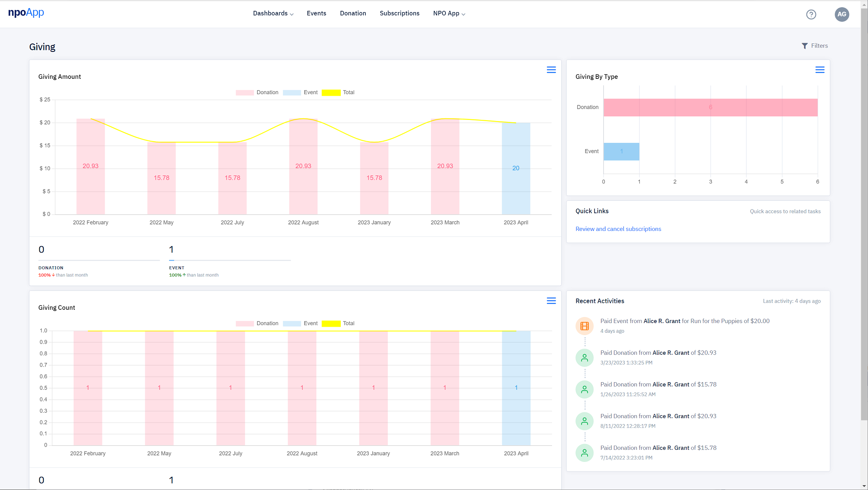Viewport: 868px width, 490px height.
Task: Open the help question mark icon
Action: 811,14
